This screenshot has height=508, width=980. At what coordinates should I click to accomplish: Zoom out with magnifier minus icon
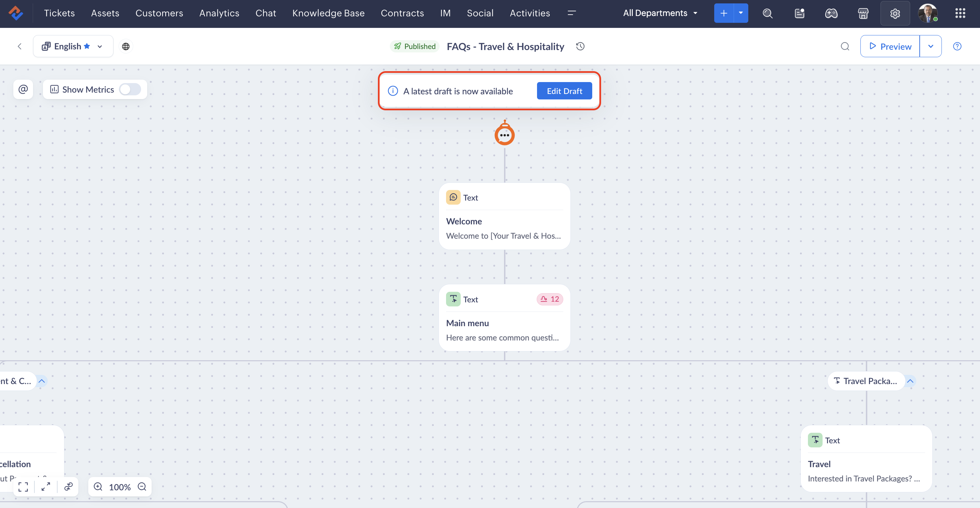142,487
